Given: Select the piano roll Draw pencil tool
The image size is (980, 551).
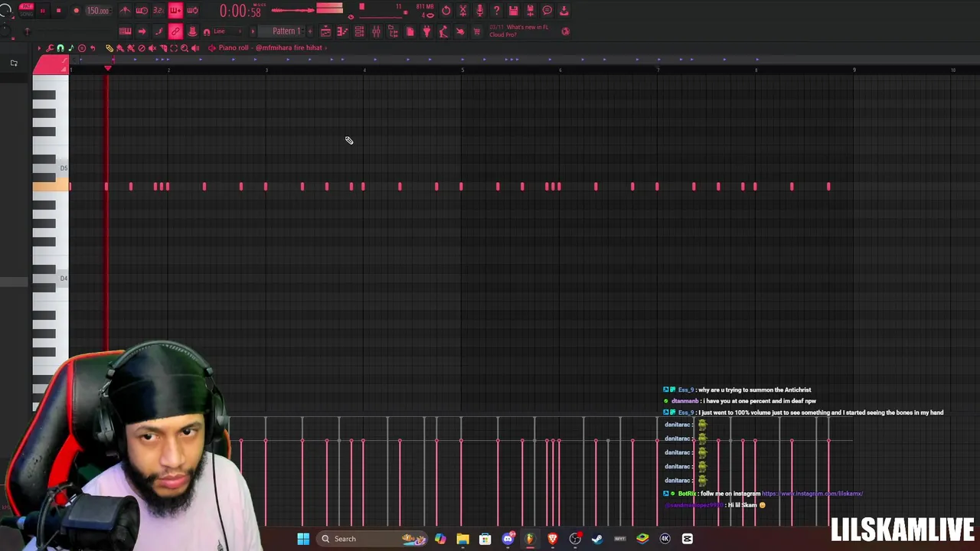Looking at the screenshot, I should pyautogui.click(x=109, y=48).
